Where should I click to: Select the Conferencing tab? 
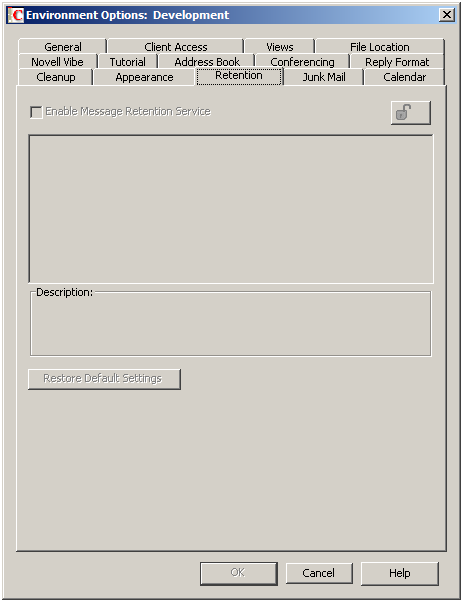[302, 62]
